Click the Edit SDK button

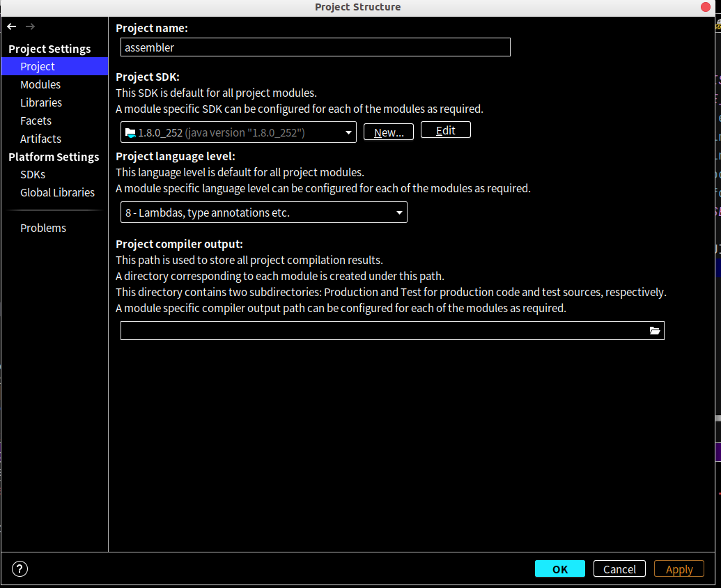pos(445,130)
